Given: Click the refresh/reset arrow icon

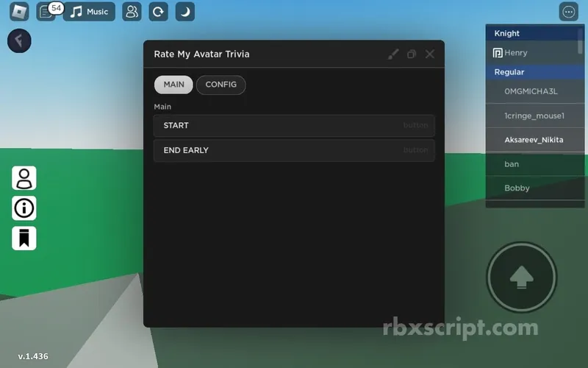Looking at the screenshot, I should point(158,12).
